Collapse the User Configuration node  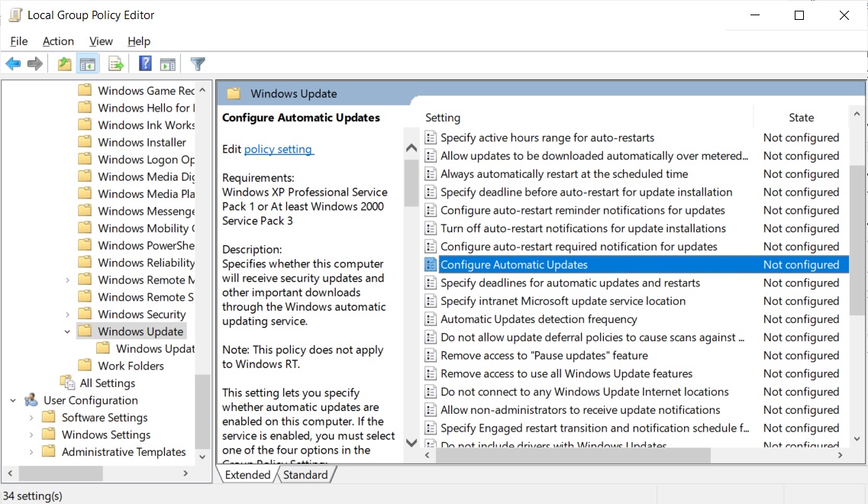(x=13, y=400)
